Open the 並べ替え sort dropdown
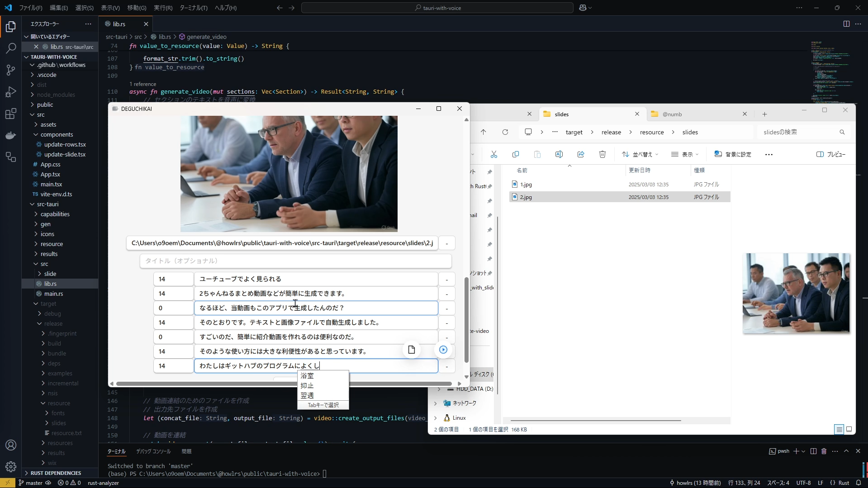The height and width of the screenshot is (488, 868). coord(641,154)
